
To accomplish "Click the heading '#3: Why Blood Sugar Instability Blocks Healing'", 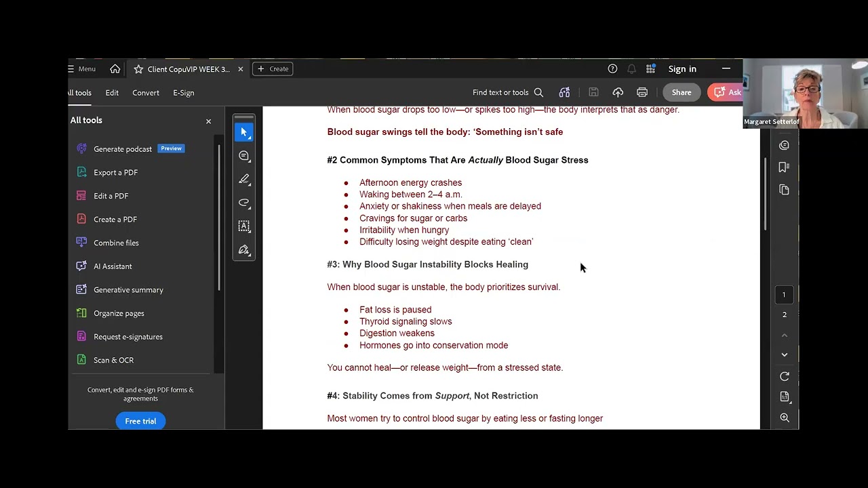I will coord(427,264).
